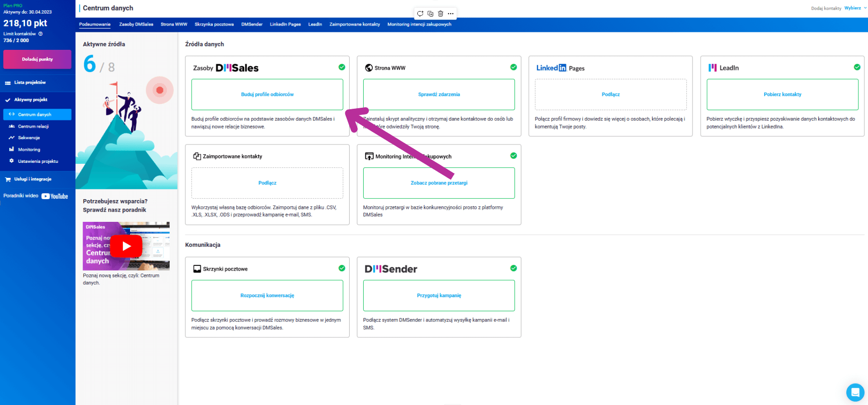Click Podłącz on LinkedIn Pages card

pos(611,94)
